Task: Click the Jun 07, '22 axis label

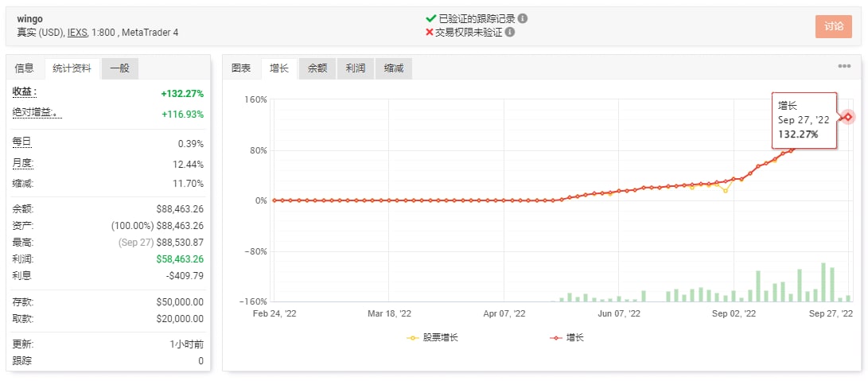Action: (619, 313)
